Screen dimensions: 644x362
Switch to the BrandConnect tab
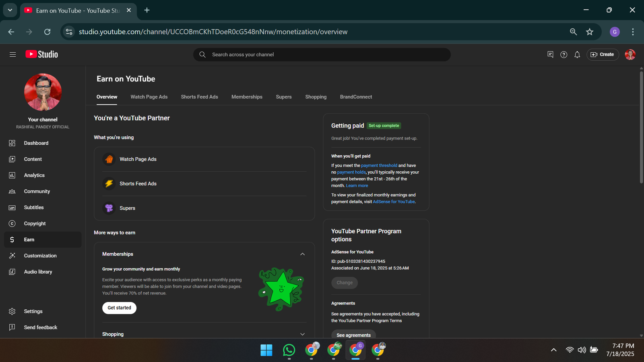356,97
